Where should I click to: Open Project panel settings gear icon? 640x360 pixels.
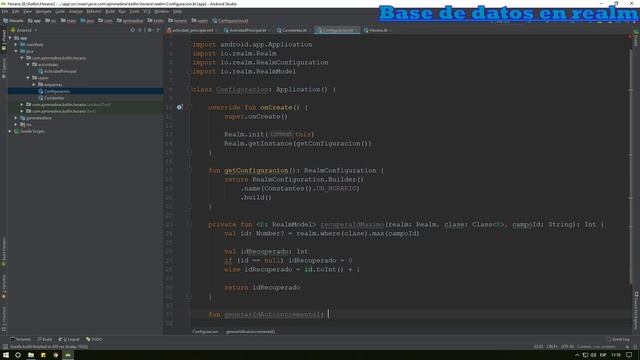[x=149, y=30]
